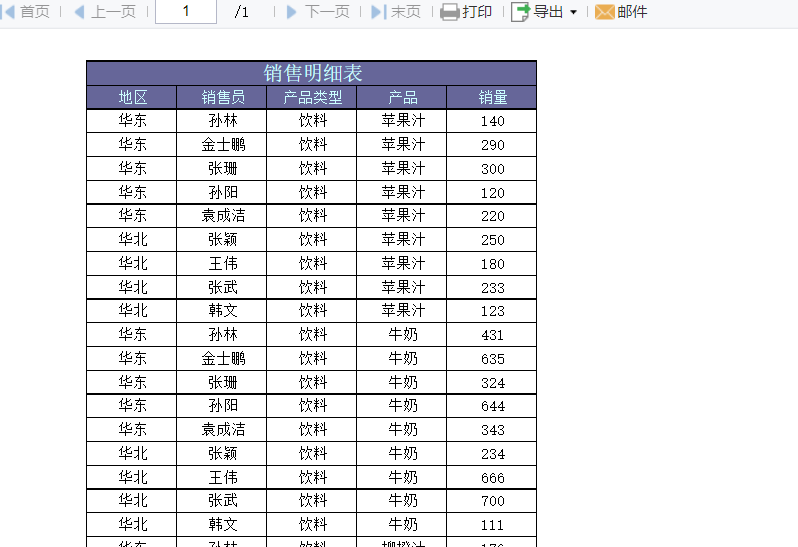Viewport: 798px width, 547px height.
Task: Click 华东 in the row with 644
Action: [x=132, y=406]
